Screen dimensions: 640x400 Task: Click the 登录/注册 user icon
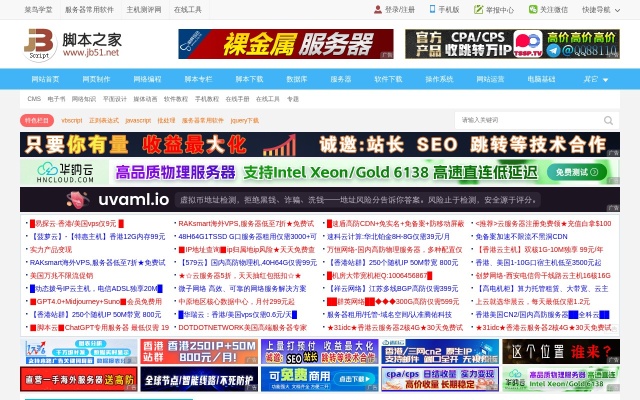[x=378, y=10]
